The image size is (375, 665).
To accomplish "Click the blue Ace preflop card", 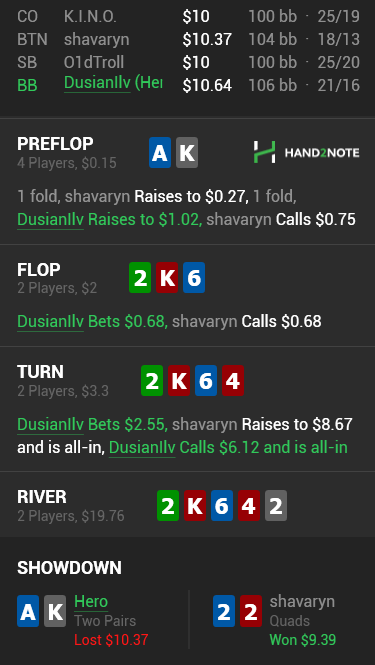I will (160, 153).
